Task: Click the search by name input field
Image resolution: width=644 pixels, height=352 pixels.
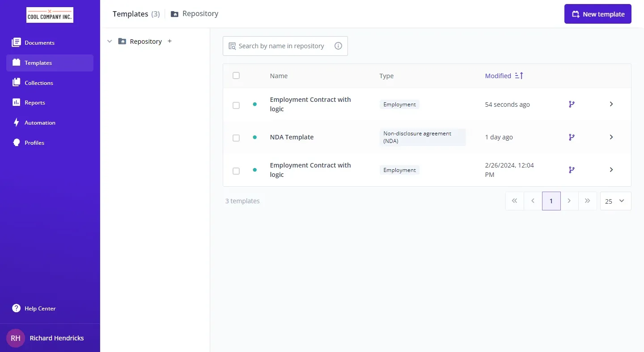Action: [x=281, y=46]
